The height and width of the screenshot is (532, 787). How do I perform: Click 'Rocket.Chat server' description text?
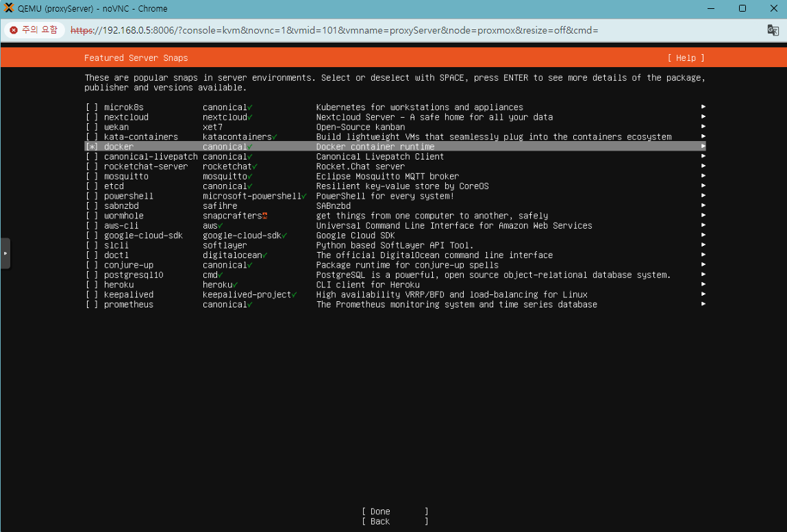pos(360,166)
